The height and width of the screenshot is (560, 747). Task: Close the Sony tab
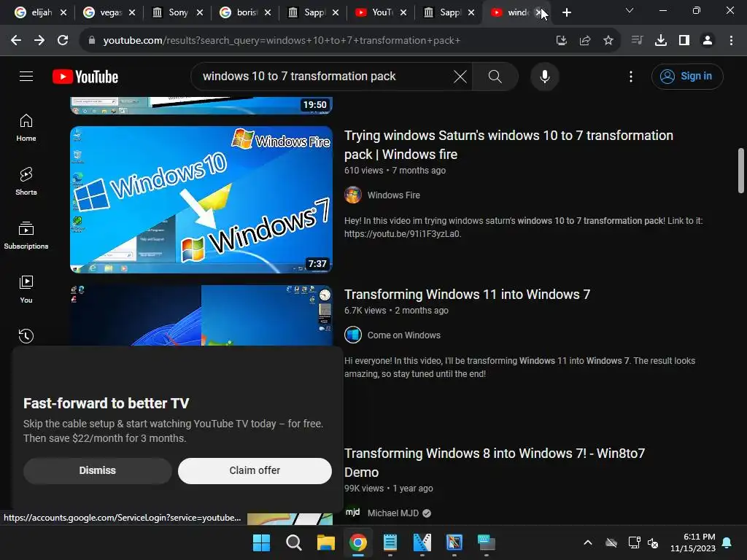pyautogui.click(x=200, y=13)
